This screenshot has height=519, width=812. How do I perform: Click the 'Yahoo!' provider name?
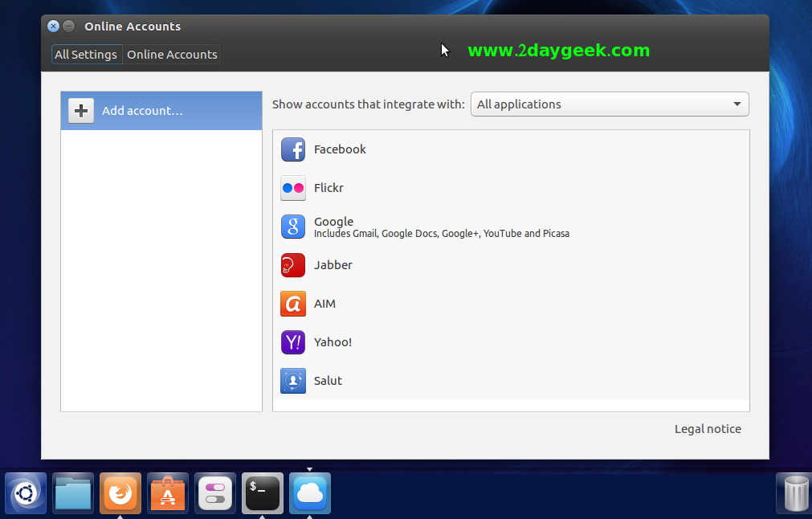click(333, 342)
